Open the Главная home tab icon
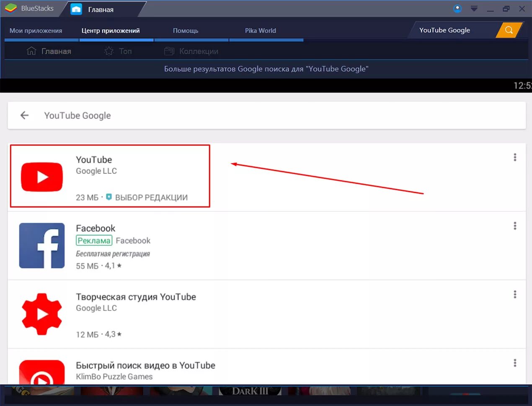Viewport: 532px width, 406px height. point(76,9)
